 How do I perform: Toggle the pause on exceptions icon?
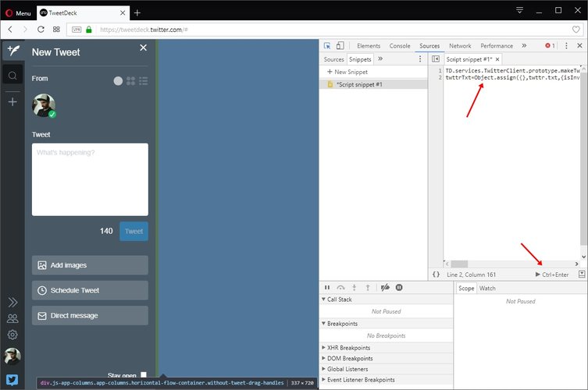coord(399,287)
